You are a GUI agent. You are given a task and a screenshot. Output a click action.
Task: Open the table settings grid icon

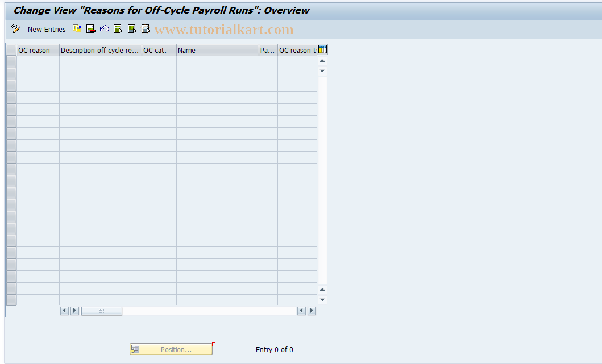(322, 49)
